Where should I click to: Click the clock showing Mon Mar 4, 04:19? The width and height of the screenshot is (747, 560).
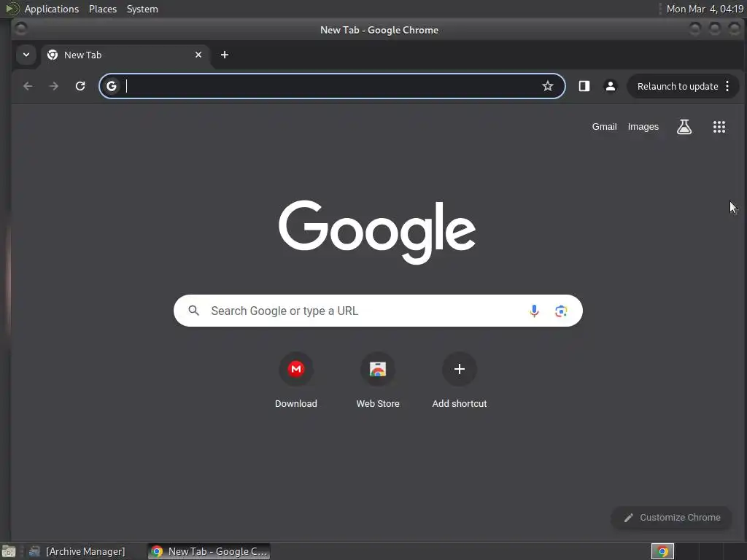click(x=705, y=9)
